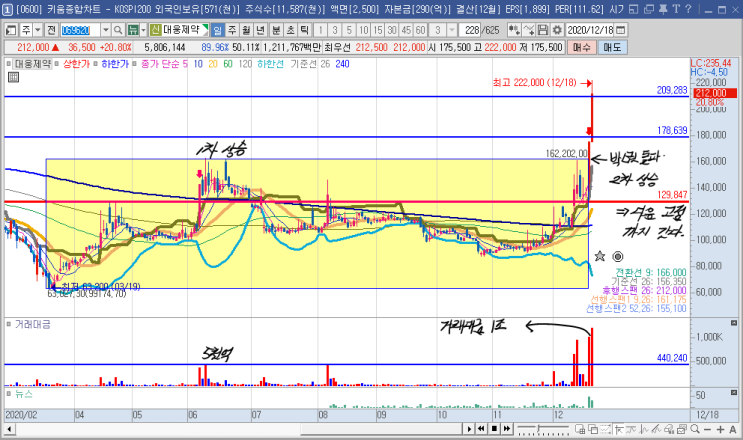Click the 뉴스 panel label
The height and width of the screenshot is (440, 743).
[24, 394]
